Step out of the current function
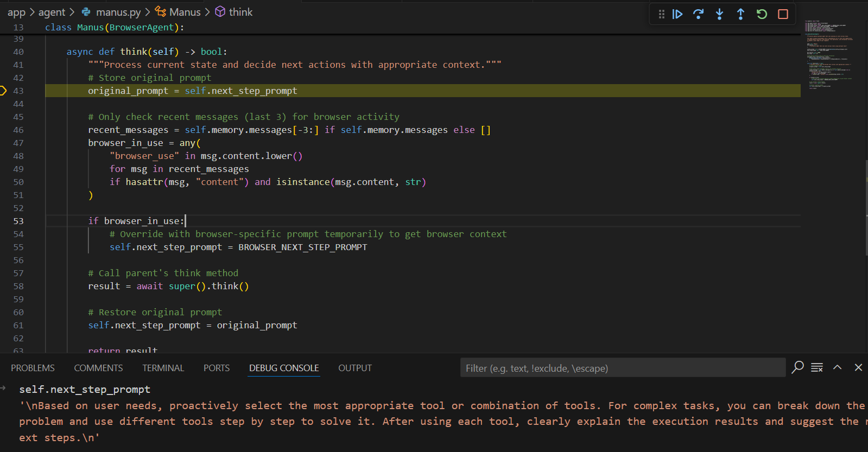The image size is (868, 452). coord(740,14)
